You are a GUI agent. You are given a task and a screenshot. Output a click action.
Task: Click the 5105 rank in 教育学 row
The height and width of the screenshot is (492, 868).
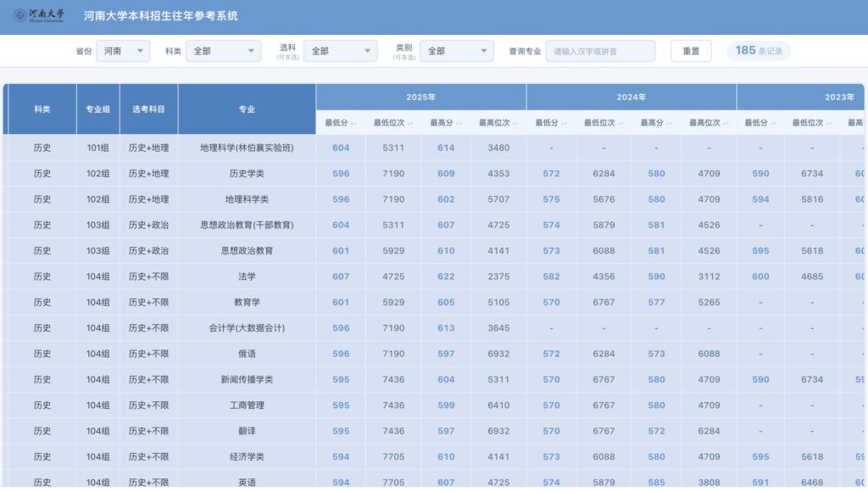[x=498, y=302]
